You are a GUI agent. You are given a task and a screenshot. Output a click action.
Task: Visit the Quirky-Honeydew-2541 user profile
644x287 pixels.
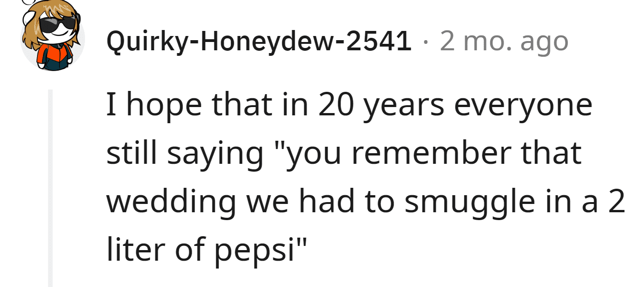(259, 42)
